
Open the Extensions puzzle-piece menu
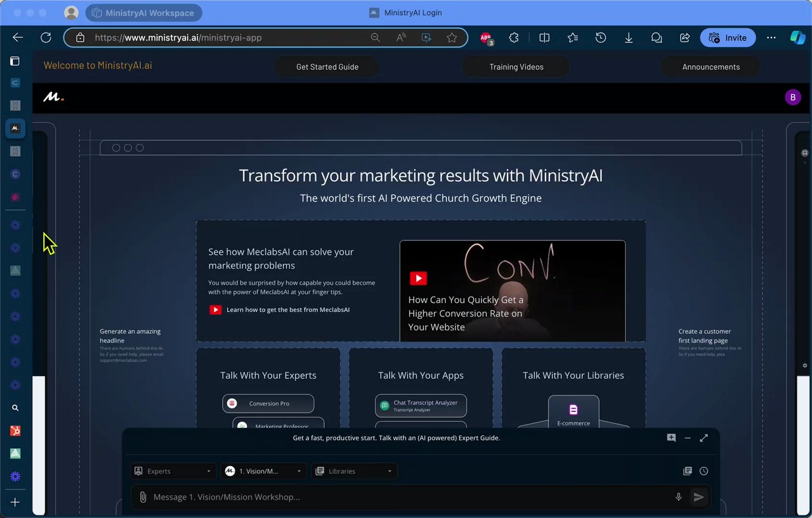pos(514,37)
